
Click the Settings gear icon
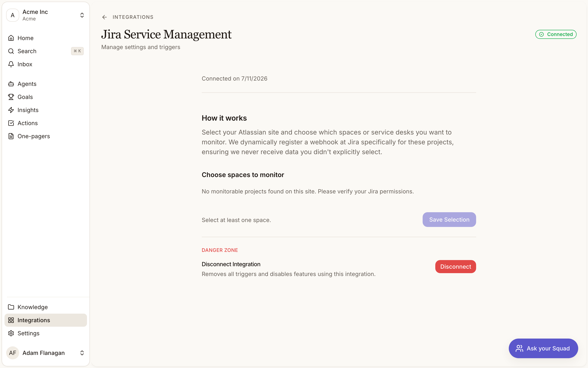click(11, 333)
